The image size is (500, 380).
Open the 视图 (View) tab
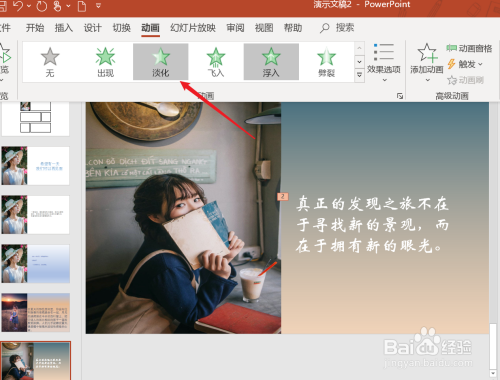click(x=264, y=28)
